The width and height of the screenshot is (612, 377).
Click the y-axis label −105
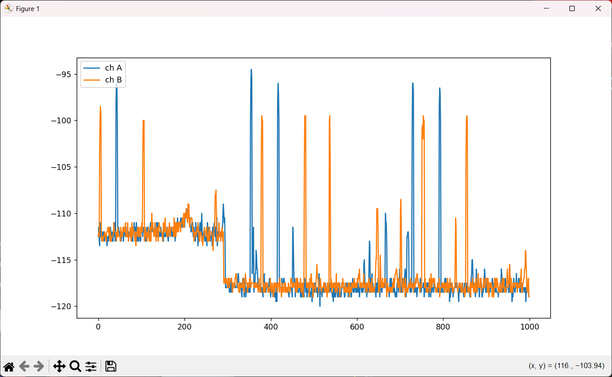(x=61, y=167)
